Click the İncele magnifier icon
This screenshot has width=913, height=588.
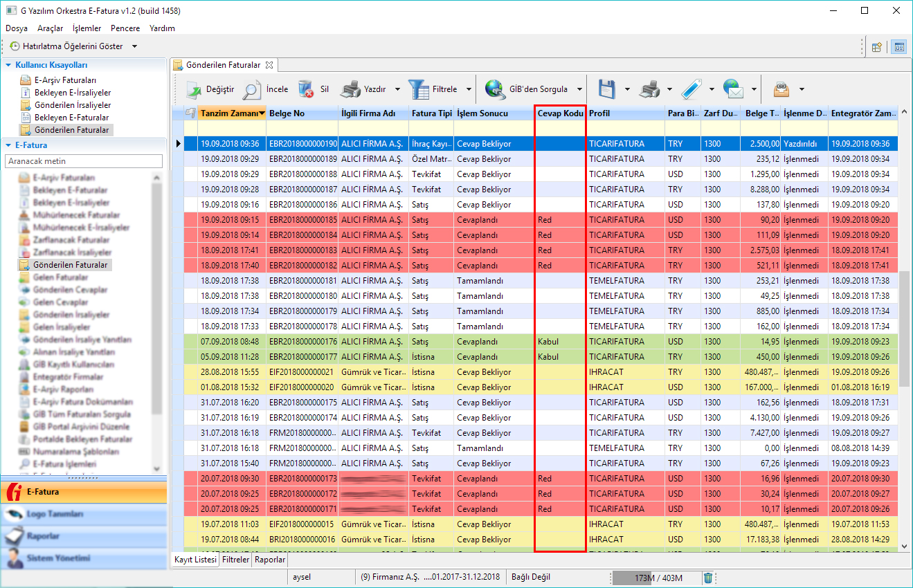[251, 89]
